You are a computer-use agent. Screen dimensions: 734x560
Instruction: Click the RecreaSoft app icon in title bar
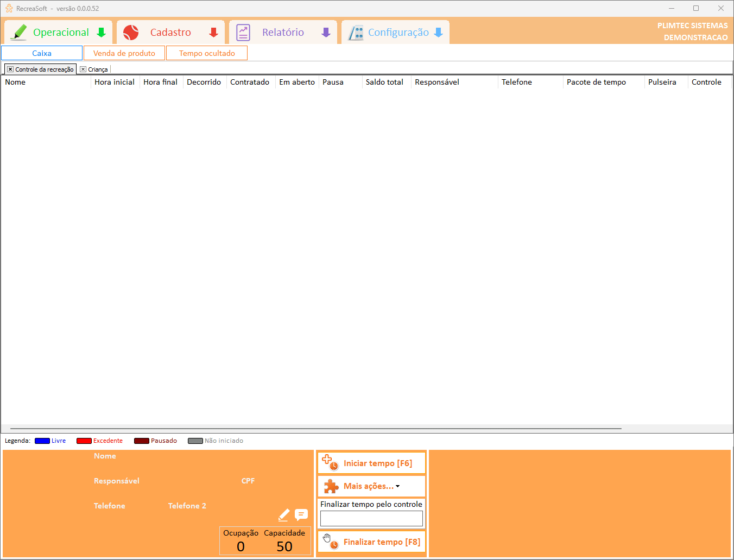[x=9, y=8]
